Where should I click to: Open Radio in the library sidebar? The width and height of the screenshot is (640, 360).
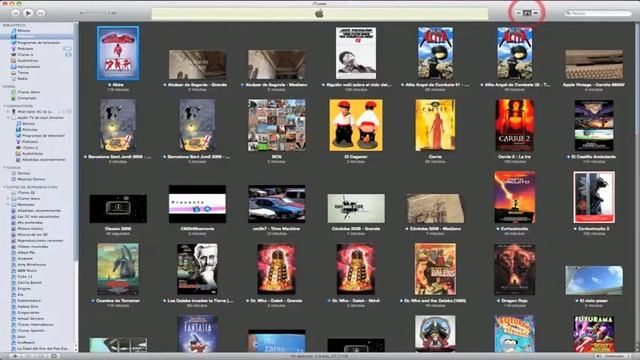tap(22, 78)
